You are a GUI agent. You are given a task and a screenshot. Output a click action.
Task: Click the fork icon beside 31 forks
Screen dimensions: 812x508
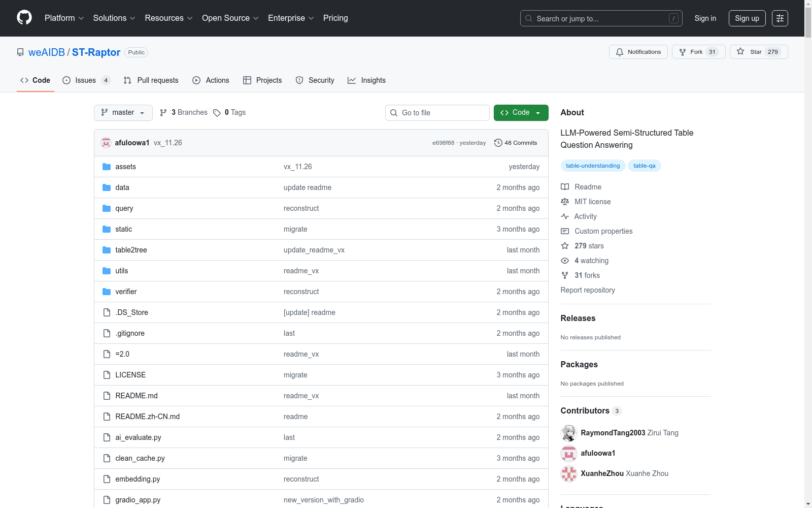coord(565,275)
